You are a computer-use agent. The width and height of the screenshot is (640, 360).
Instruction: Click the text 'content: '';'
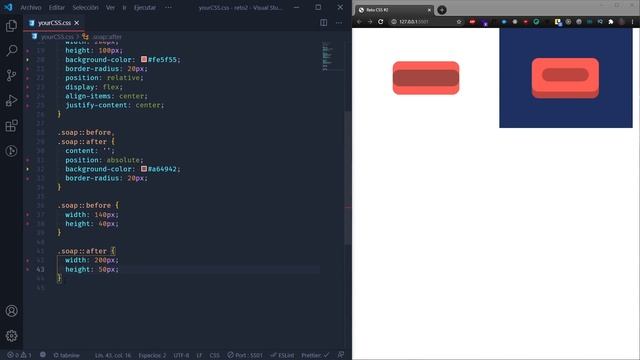click(90, 151)
